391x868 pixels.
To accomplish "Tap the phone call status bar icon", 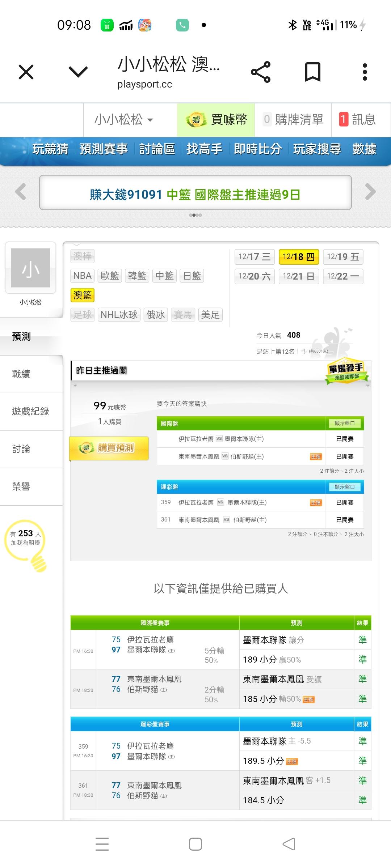I will tap(182, 25).
